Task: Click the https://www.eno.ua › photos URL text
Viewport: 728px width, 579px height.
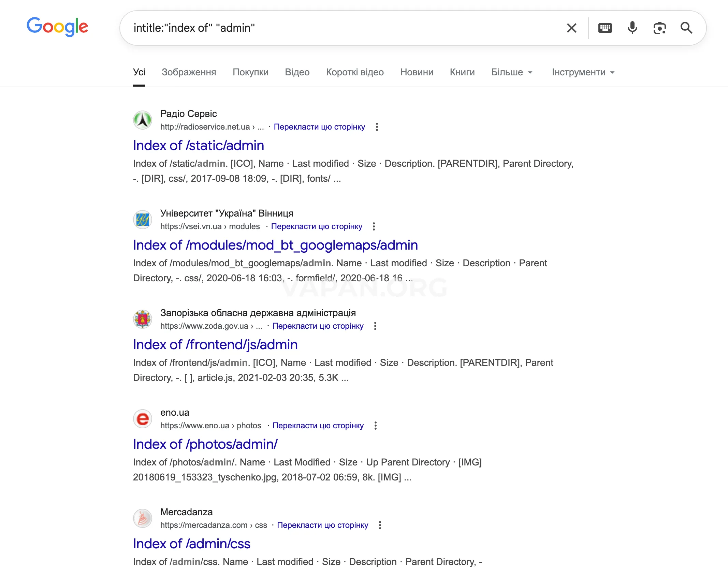Action: [211, 426]
